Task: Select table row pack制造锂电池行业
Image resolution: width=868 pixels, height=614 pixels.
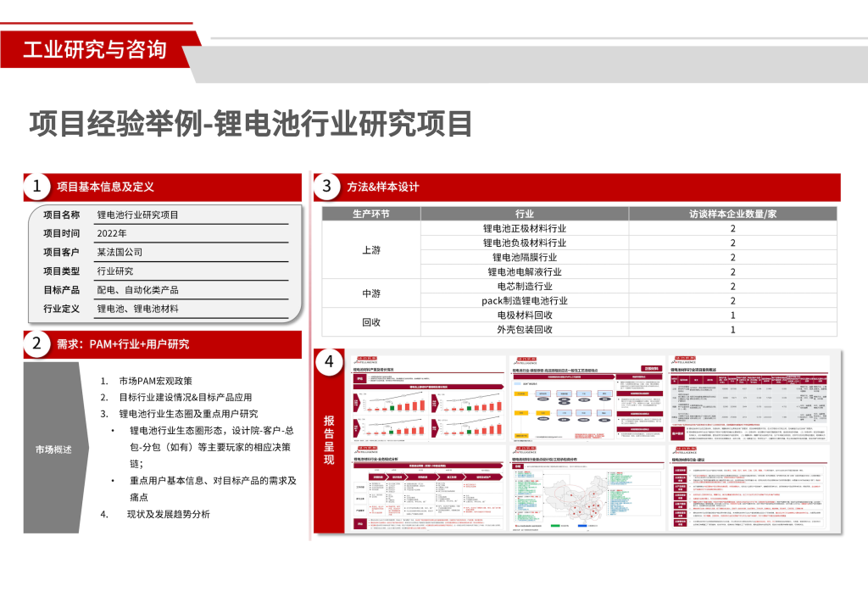Action: 629,300
